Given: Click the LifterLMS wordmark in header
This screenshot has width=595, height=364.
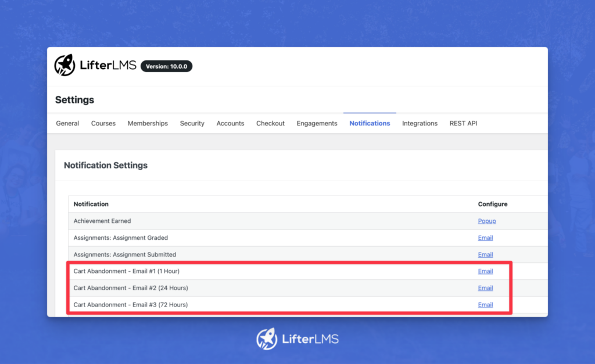Looking at the screenshot, I should point(107,65).
